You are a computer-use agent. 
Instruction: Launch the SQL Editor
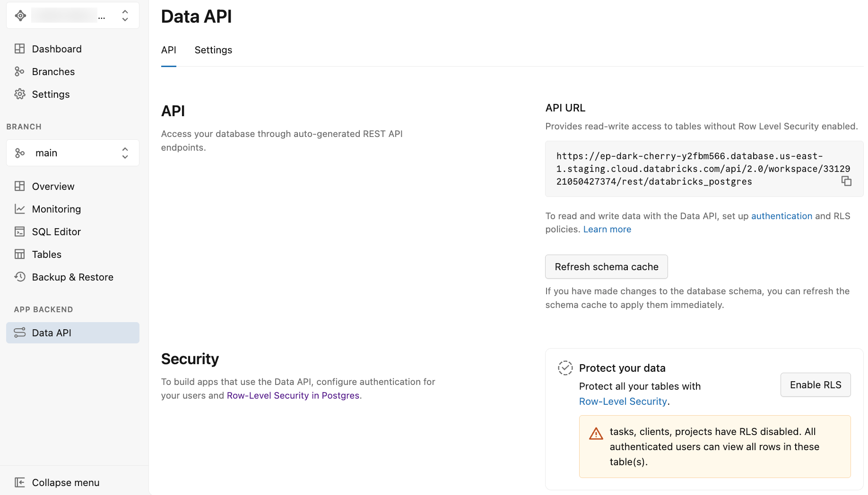[x=56, y=231]
